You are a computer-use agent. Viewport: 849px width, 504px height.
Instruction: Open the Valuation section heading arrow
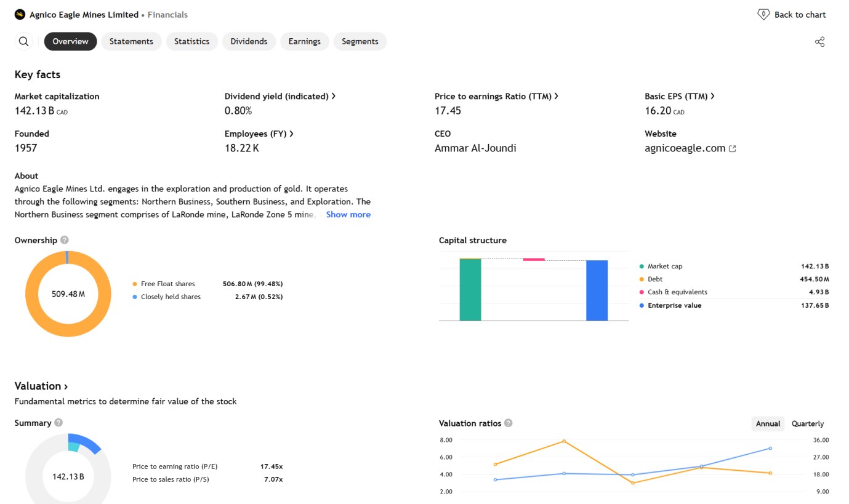(x=66, y=386)
